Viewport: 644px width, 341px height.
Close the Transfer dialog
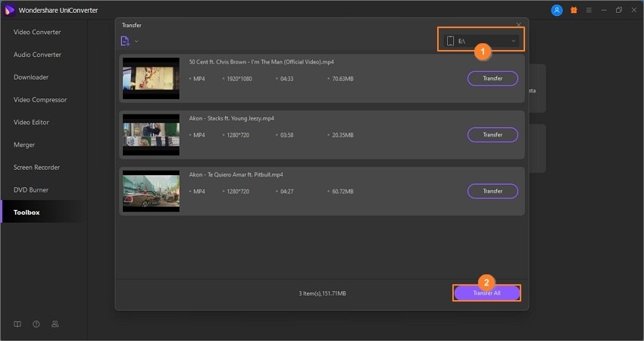(x=519, y=25)
